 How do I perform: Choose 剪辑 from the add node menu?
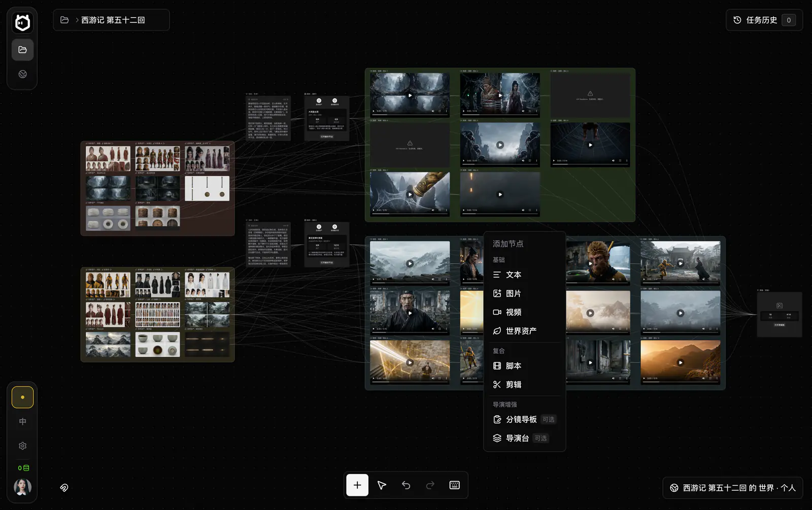coord(525,385)
